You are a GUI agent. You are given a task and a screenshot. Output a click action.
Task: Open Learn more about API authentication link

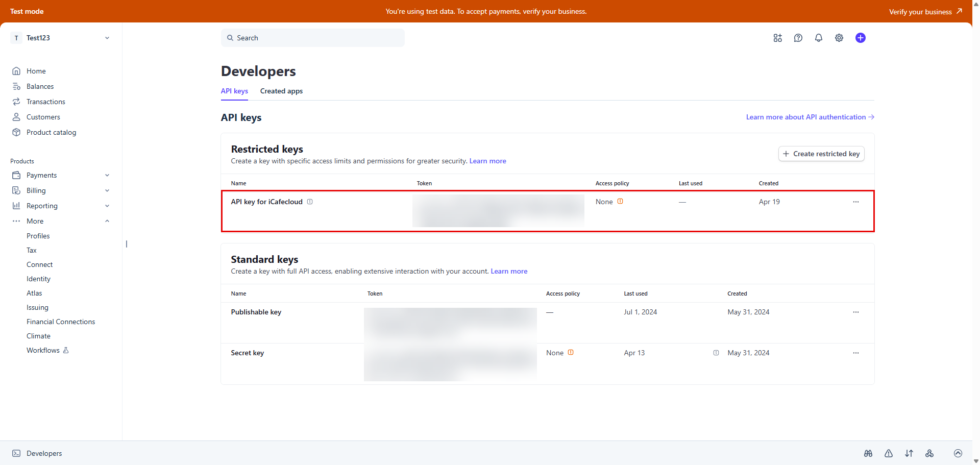click(810, 117)
